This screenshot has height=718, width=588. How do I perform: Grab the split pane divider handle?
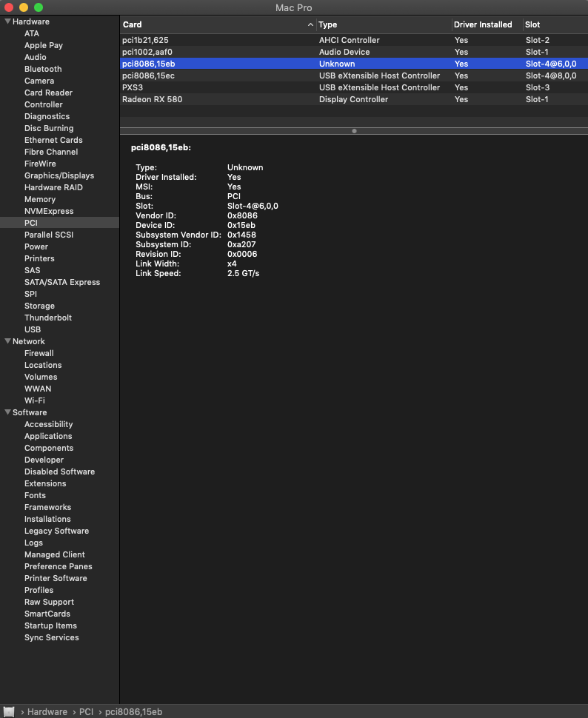tap(354, 131)
